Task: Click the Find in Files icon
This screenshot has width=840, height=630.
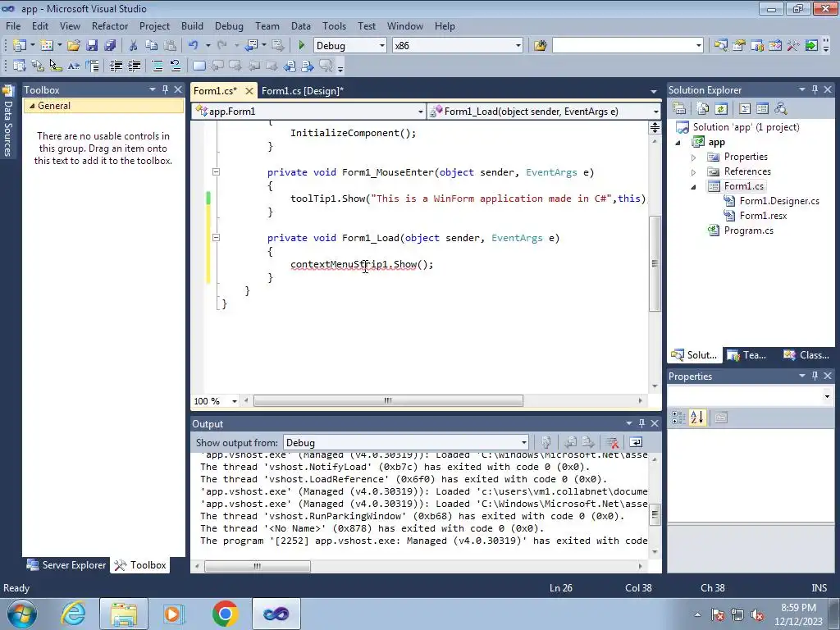Action: point(540,46)
